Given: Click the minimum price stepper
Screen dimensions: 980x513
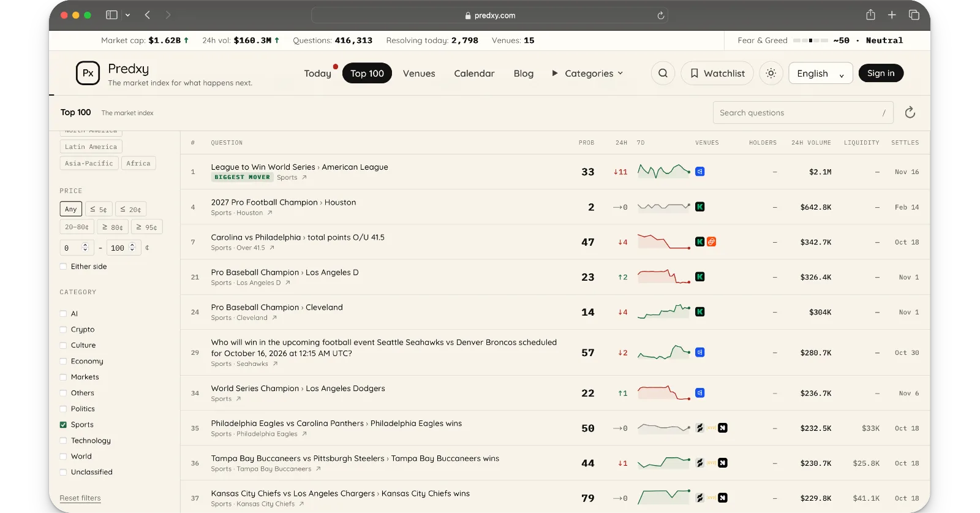Looking at the screenshot, I should (85, 248).
